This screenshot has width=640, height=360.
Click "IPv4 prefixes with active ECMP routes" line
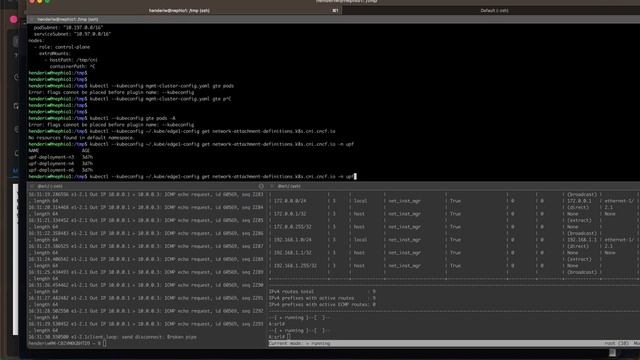(322, 305)
